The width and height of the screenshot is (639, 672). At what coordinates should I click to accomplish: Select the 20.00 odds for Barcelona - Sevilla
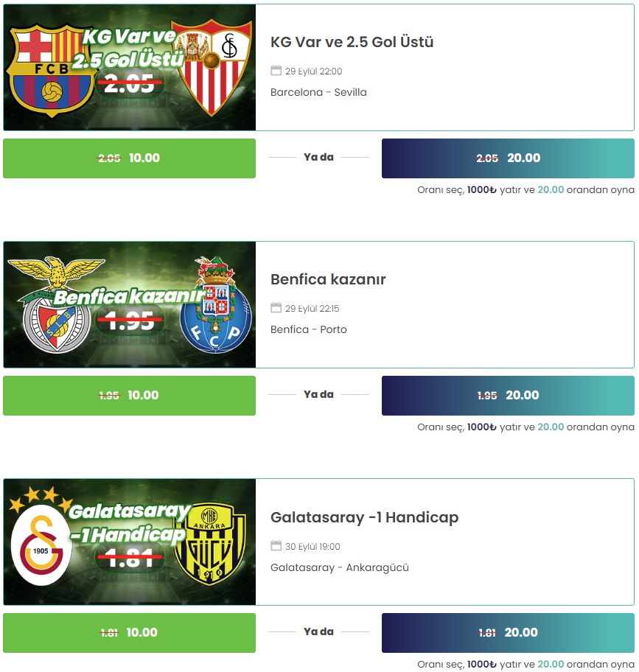[508, 158]
